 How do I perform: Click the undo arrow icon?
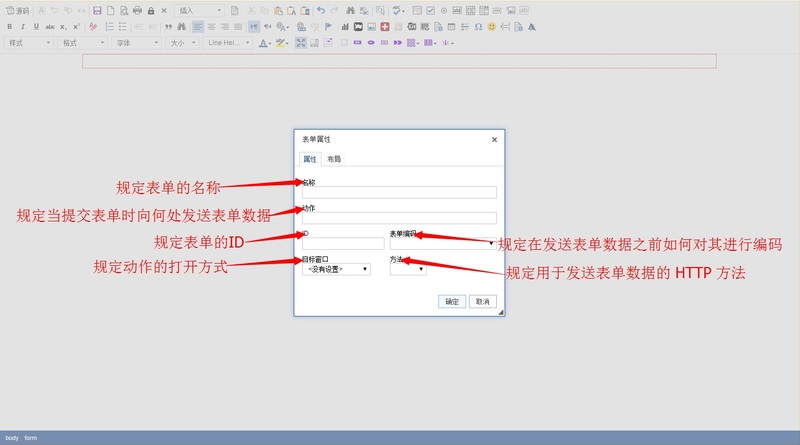(320, 10)
